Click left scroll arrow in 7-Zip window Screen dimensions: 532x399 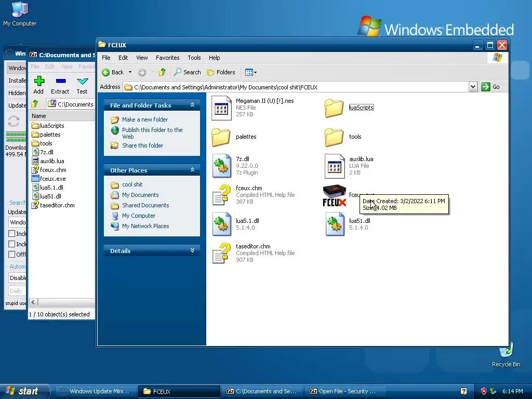tap(34, 302)
